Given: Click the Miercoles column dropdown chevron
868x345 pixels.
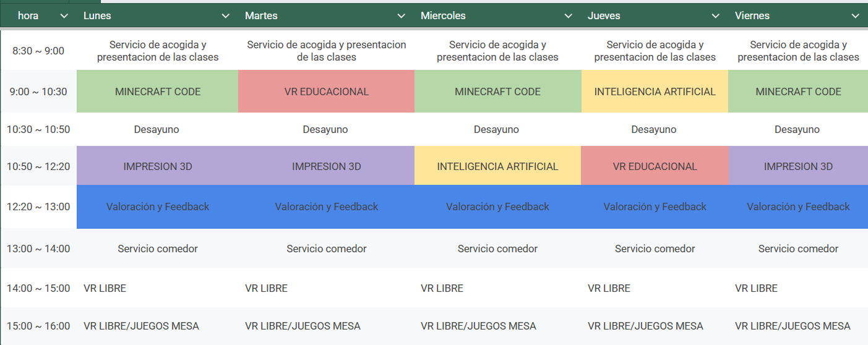Looking at the screenshot, I should point(569,16).
